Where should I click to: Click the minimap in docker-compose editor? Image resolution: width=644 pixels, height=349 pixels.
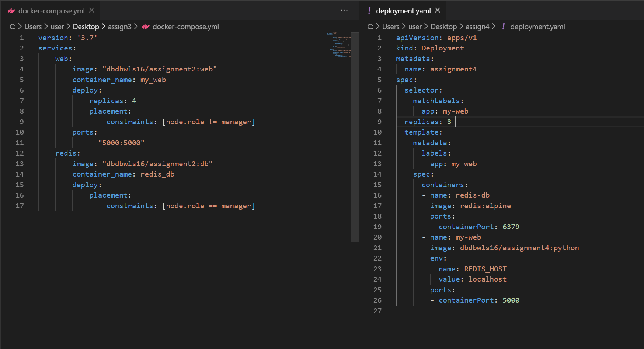coord(338,45)
